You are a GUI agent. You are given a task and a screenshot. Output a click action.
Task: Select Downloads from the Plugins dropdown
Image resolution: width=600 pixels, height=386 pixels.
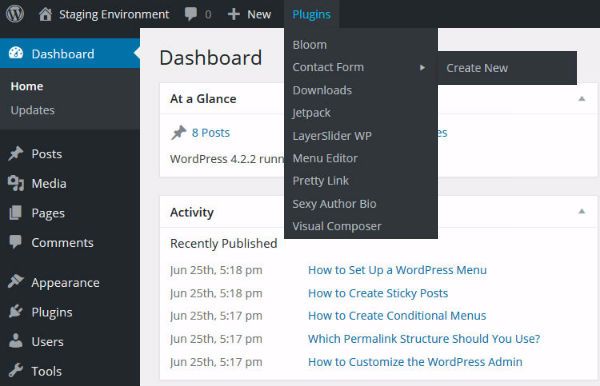coord(322,90)
